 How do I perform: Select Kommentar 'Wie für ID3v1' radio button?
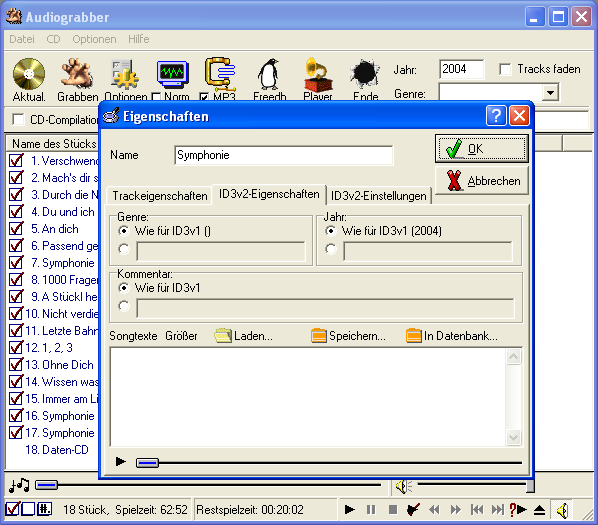[x=124, y=288]
